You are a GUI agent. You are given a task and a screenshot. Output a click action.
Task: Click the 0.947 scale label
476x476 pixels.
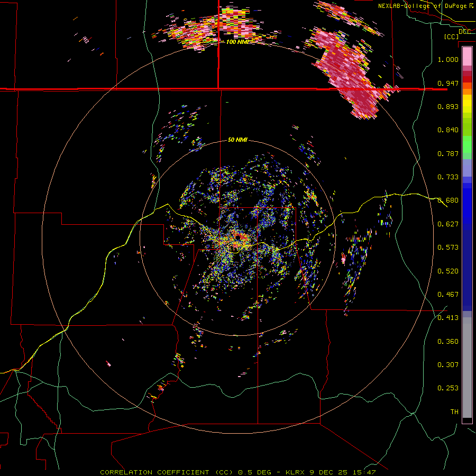(448, 83)
